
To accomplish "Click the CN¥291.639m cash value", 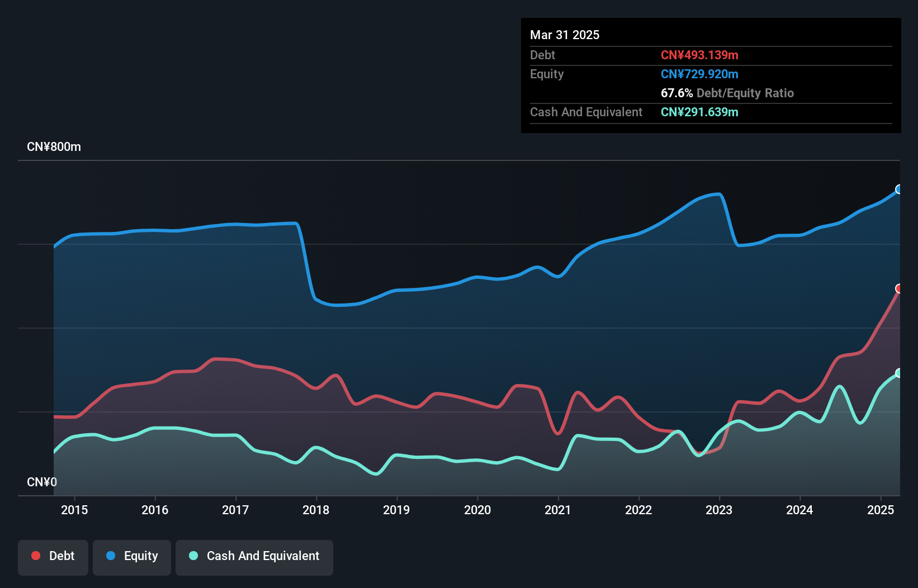I will [x=699, y=112].
